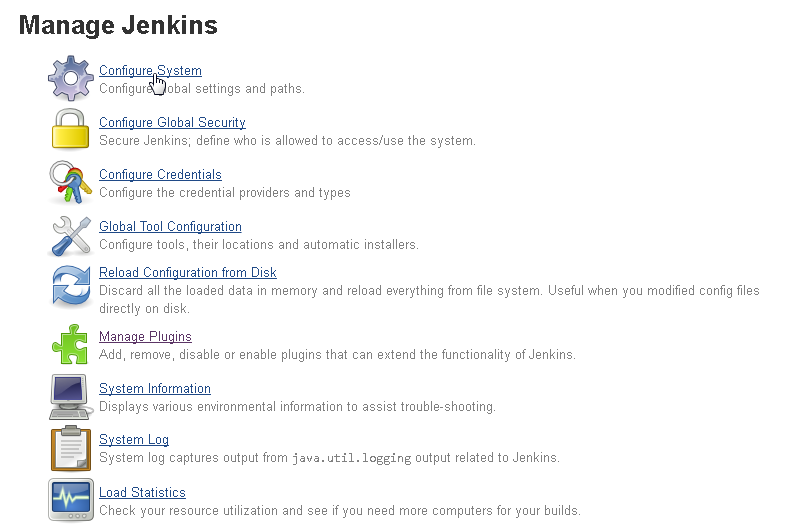793x528 pixels.
Task: Go to Manage Plugins link
Action: pyautogui.click(x=145, y=337)
